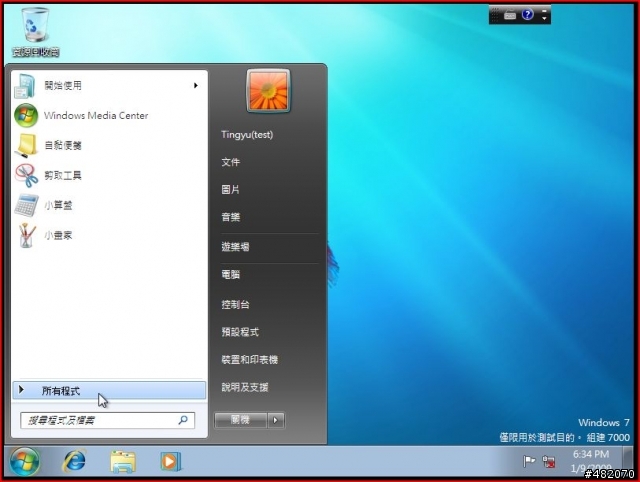Launch Windows Media Center
The width and height of the screenshot is (640, 482).
[x=109, y=116]
